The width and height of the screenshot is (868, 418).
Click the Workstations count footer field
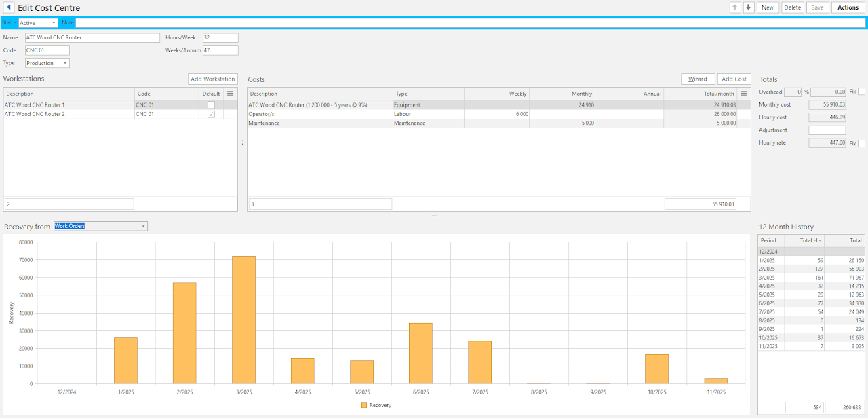coord(69,204)
